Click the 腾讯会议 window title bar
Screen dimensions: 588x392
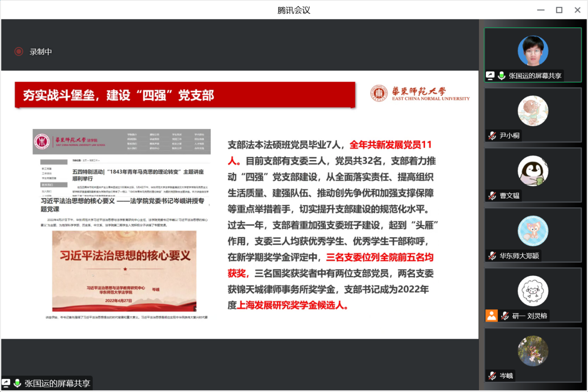pyautogui.click(x=293, y=10)
